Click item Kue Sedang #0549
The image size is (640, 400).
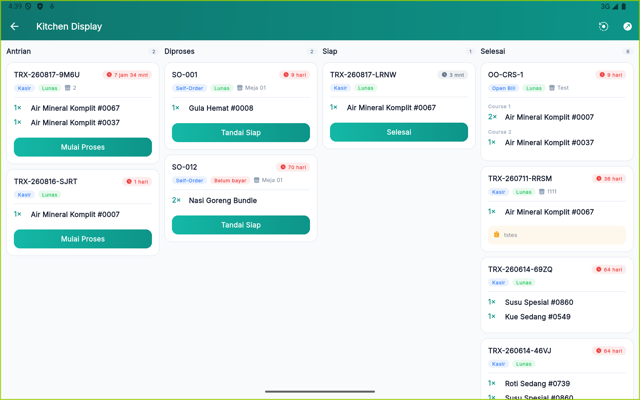click(538, 317)
